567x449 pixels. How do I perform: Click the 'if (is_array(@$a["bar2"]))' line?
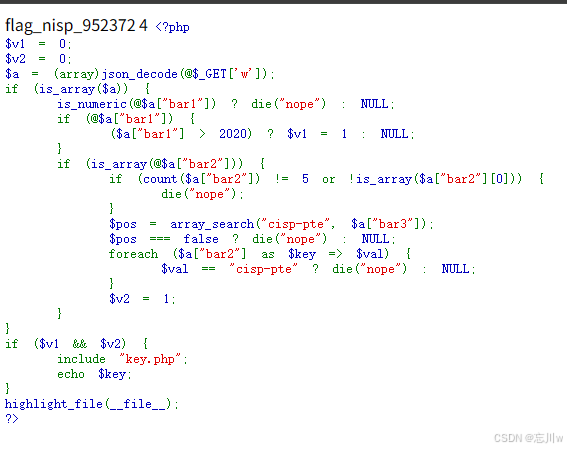click(161, 164)
